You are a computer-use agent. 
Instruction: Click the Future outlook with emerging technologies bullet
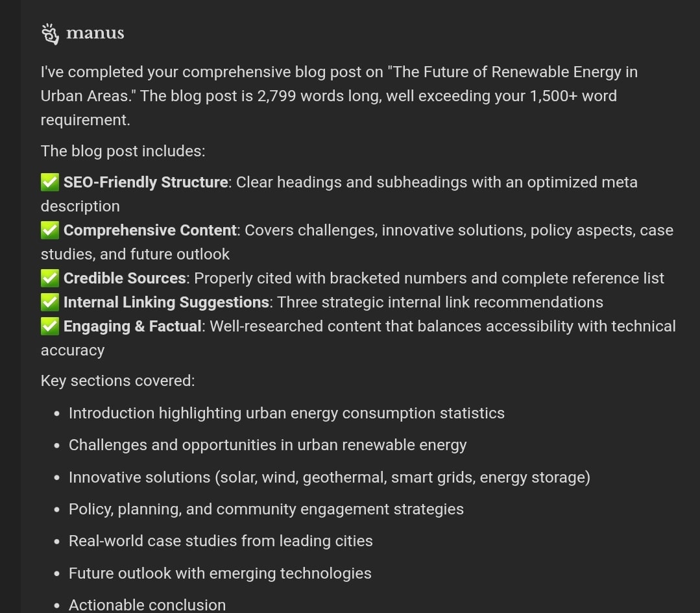(x=220, y=573)
